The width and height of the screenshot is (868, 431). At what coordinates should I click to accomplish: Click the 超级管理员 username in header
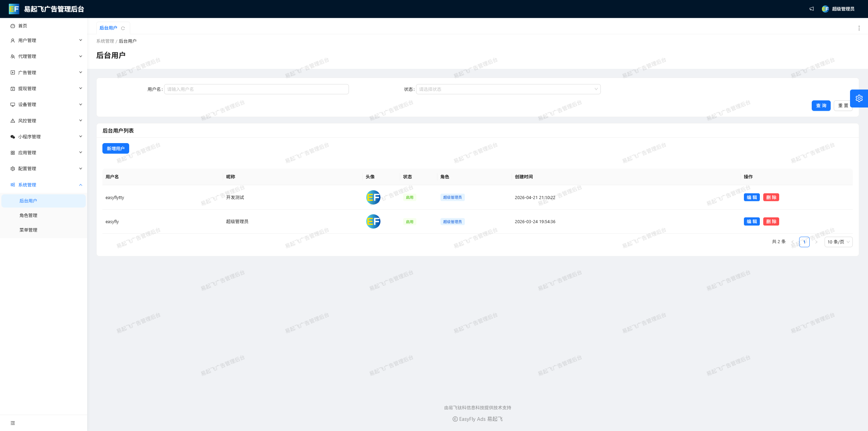pyautogui.click(x=843, y=9)
